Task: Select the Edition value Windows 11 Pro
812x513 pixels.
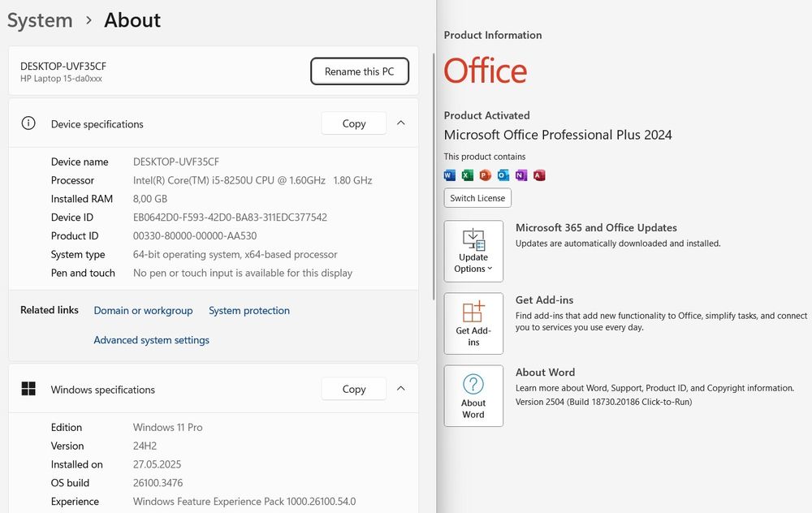Action: click(x=168, y=428)
